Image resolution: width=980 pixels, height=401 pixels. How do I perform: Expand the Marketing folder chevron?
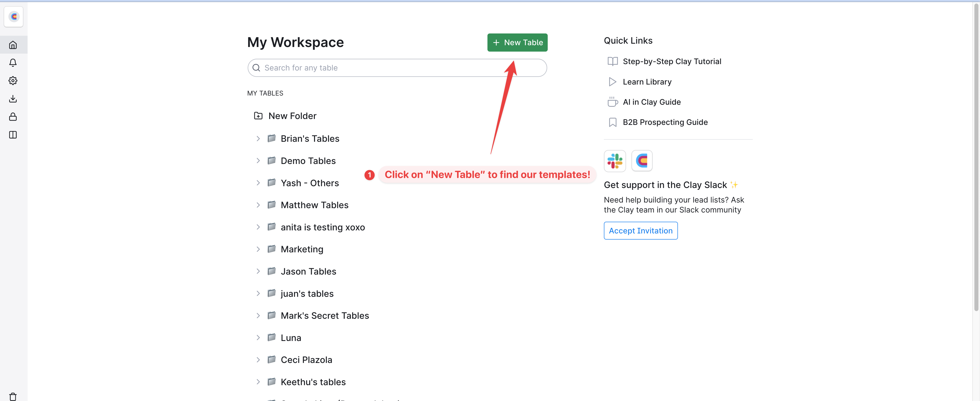coord(258,249)
